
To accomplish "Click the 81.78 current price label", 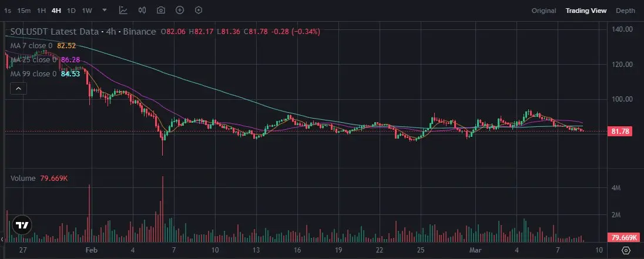I will (x=619, y=132).
